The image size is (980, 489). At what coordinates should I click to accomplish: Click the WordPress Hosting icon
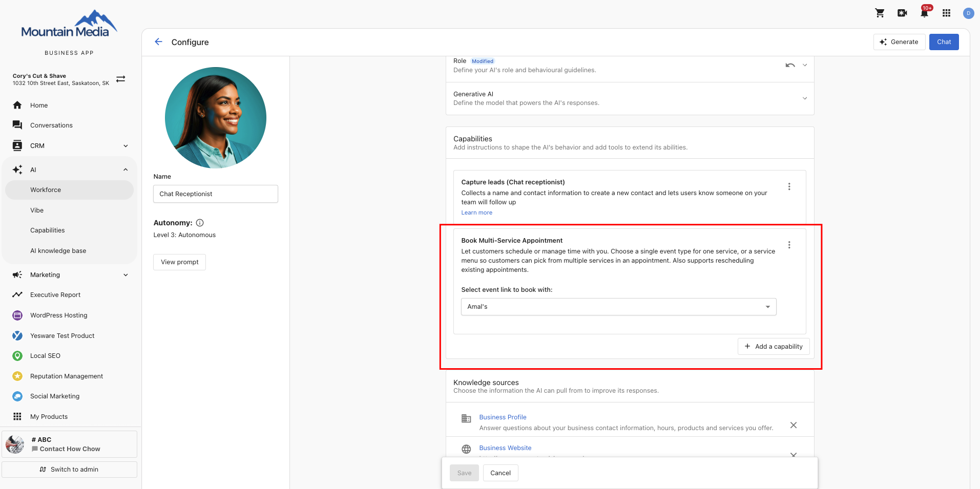tap(17, 315)
